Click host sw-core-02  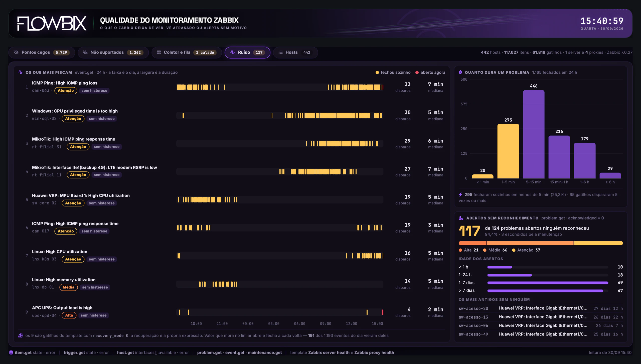pyautogui.click(x=44, y=203)
